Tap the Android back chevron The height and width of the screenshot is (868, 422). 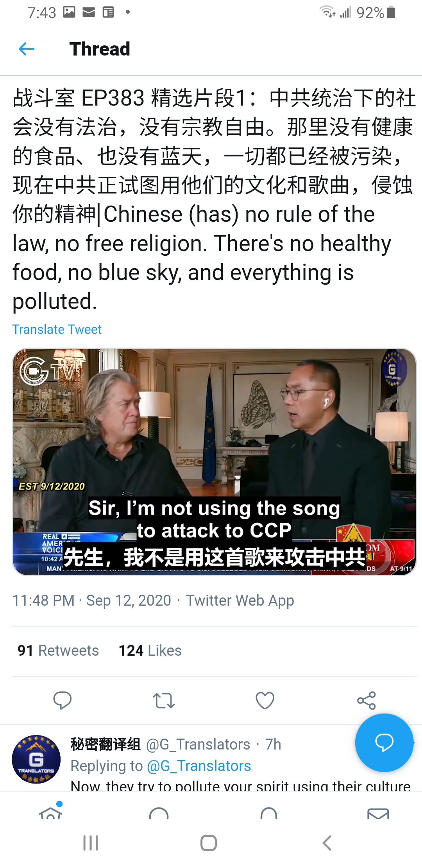click(327, 843)
